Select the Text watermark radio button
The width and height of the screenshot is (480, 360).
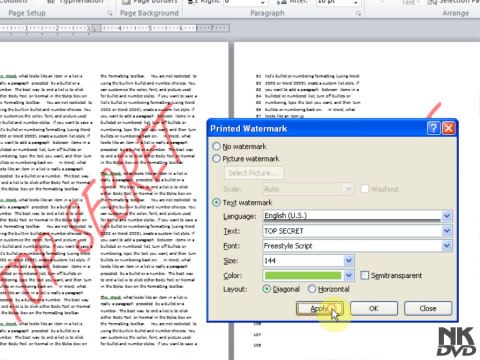[x=216, y=202]
